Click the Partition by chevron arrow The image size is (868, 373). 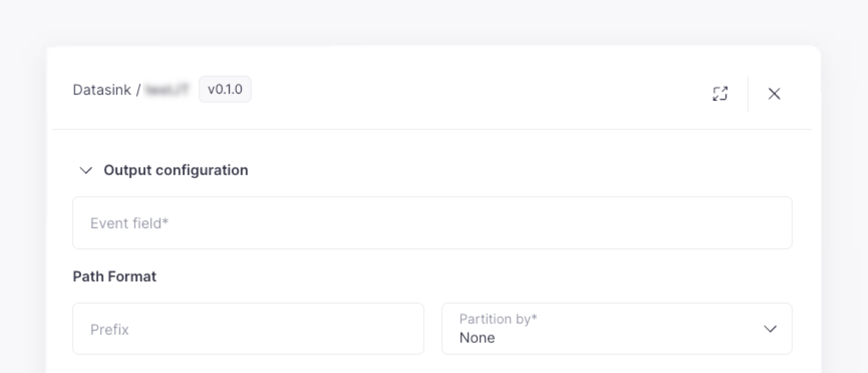click(x=770, y=328)
